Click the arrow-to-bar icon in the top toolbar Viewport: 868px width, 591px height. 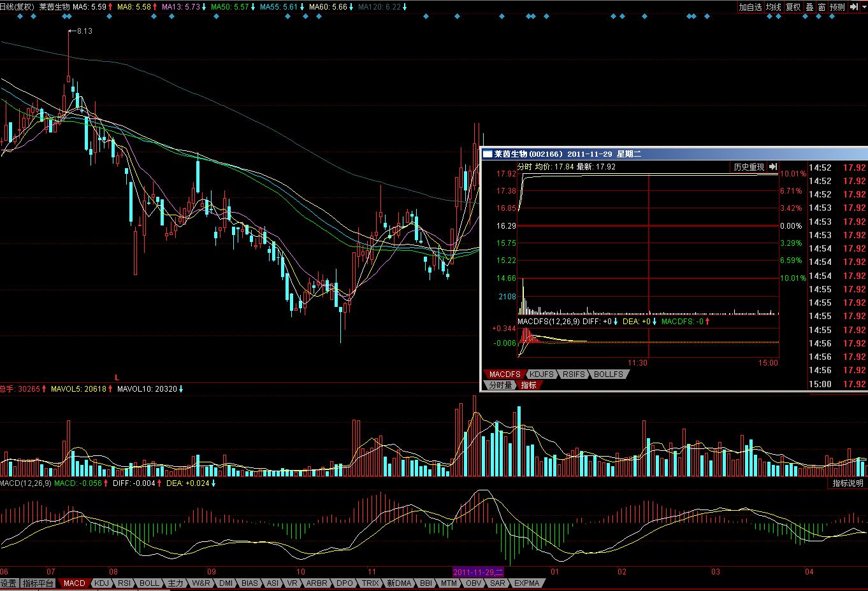pos(854,7)
